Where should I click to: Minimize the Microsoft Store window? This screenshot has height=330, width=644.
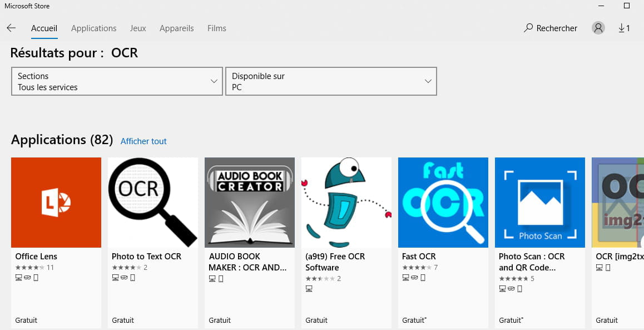(x=601, y=6)
